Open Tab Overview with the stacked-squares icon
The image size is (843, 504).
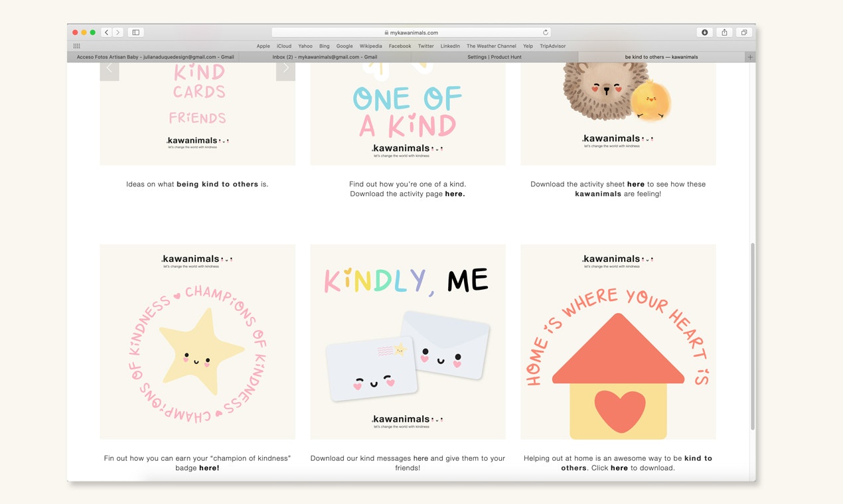click(x=743, y=32)
